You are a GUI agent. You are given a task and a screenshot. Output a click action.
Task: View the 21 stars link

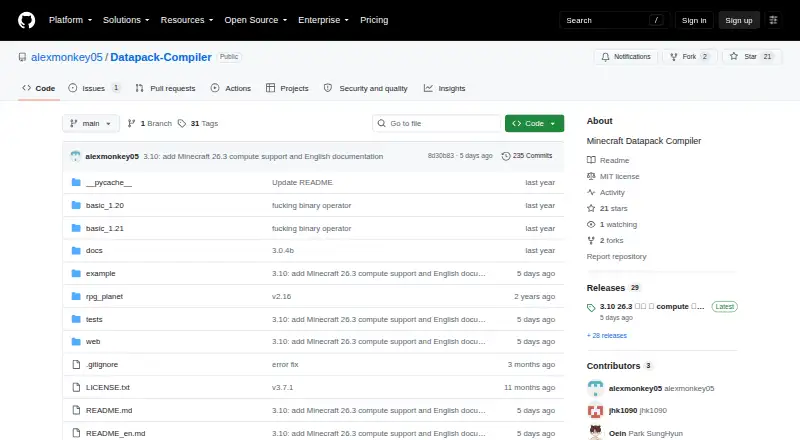(607, 208)
